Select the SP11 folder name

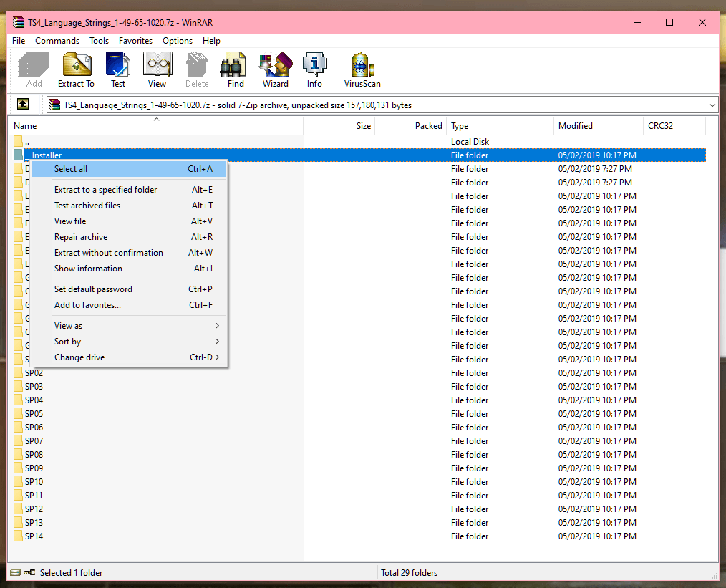coord(34,496)
